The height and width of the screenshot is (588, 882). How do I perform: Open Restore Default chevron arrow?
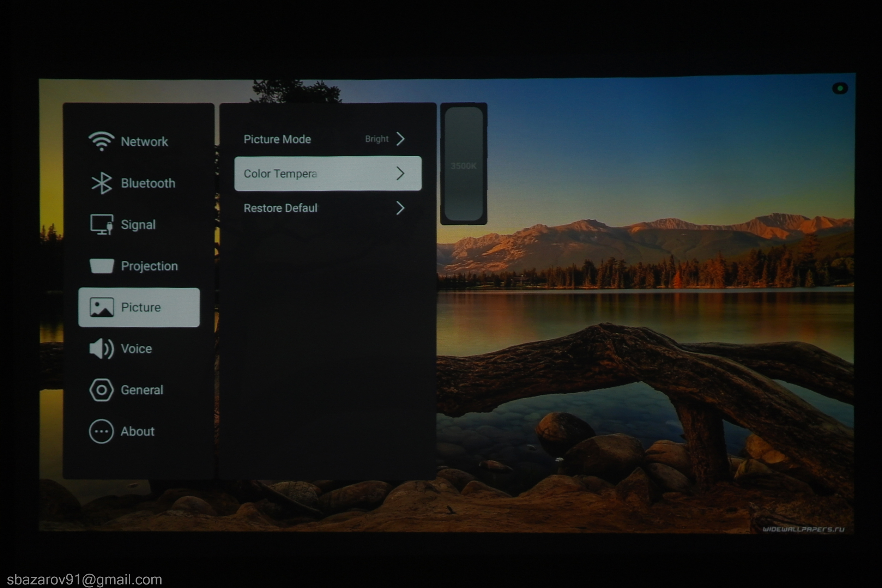(x=400, y=208)
